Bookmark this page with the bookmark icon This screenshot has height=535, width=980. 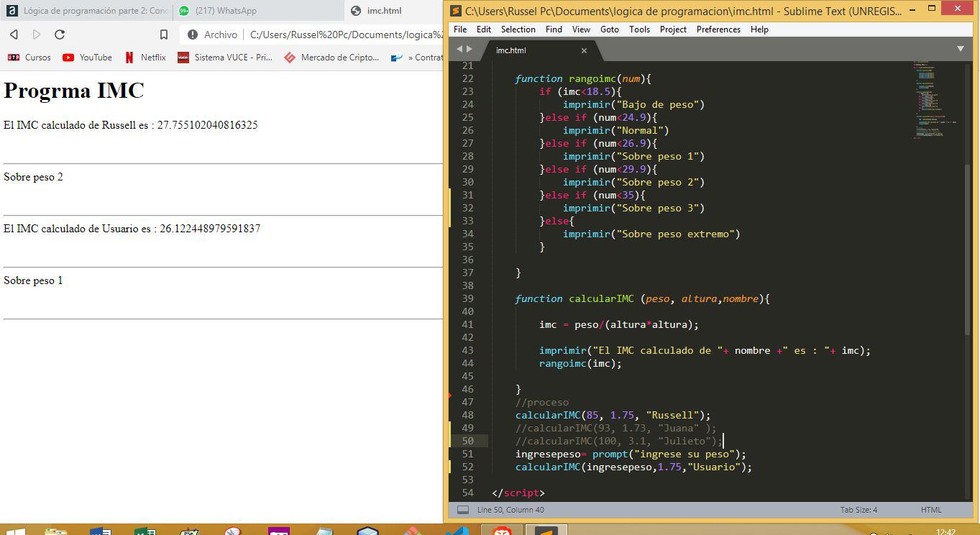click(x=164, y=35)
